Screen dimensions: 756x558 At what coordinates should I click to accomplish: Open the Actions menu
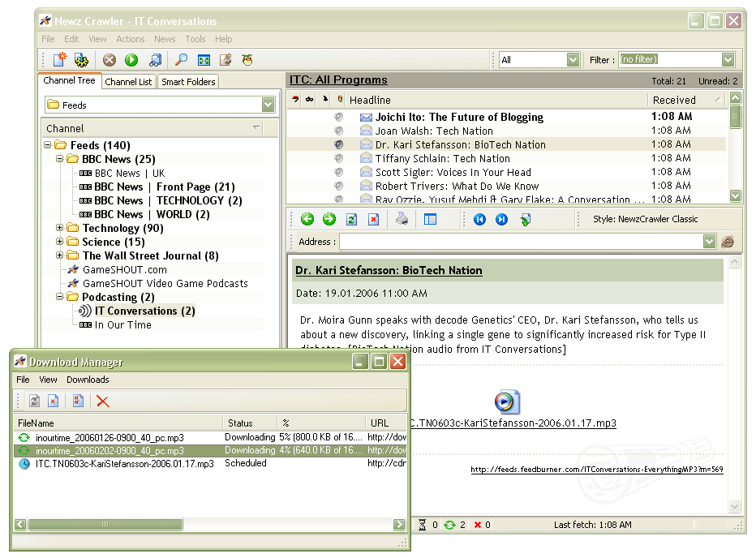point(130,39)
